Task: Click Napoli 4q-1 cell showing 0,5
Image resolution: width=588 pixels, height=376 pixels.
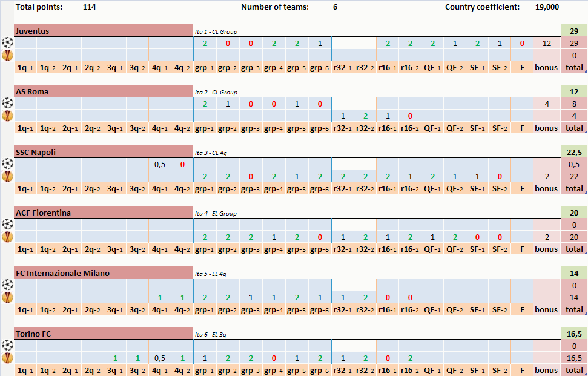Action: pos(160,164)
